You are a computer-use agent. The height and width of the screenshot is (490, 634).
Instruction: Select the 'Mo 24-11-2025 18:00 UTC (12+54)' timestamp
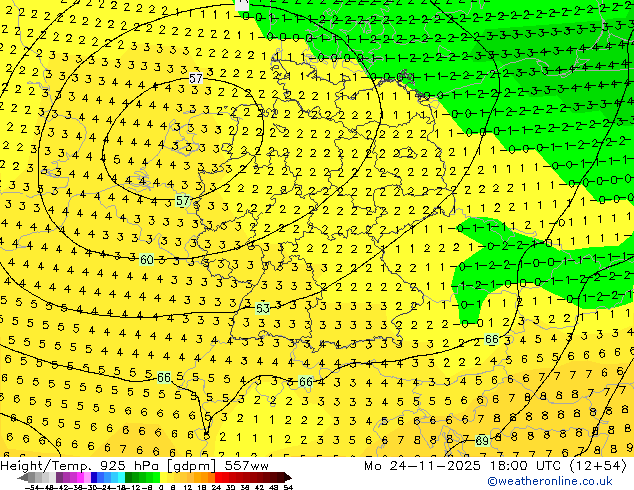[495, 466]
